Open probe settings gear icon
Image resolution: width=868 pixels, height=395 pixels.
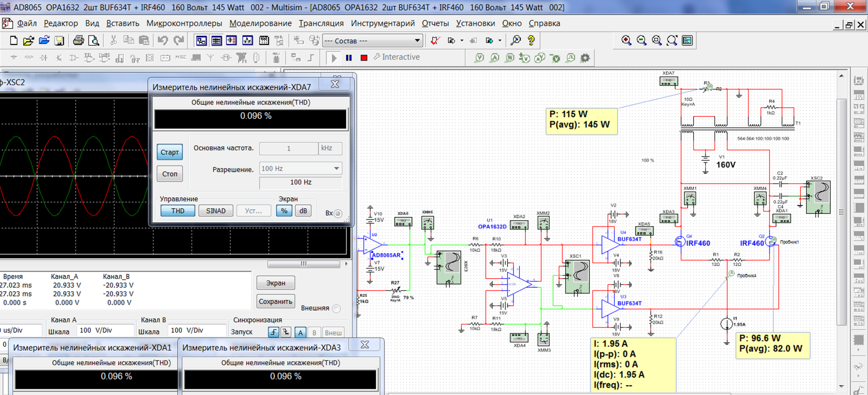(x=585, y=58)
